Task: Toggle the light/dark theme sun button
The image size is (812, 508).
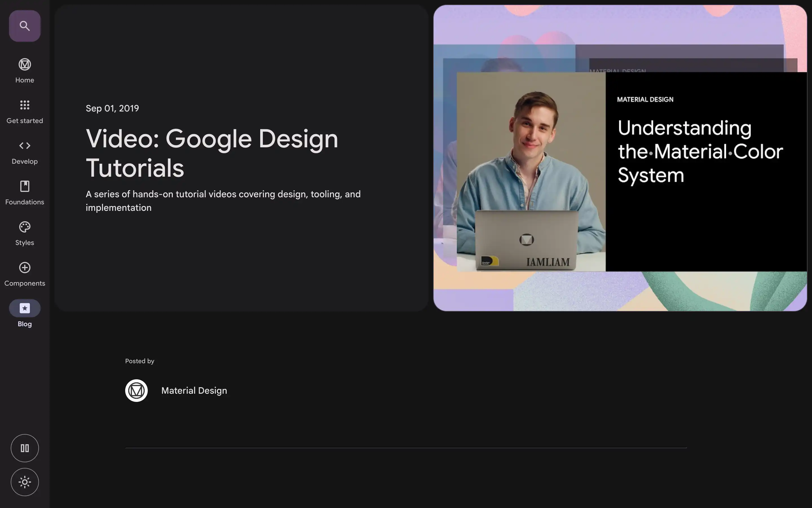Action: [25, 482]
